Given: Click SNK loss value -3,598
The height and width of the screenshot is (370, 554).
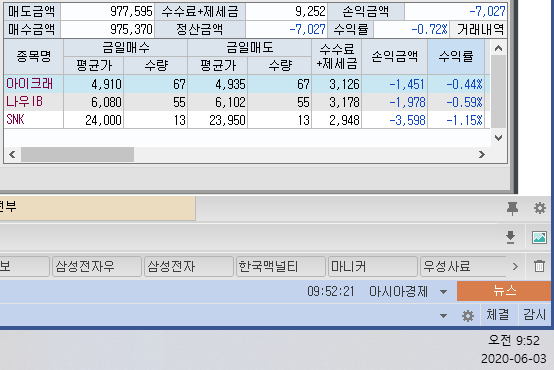Looking at the screenshot, I should (407, 120).
